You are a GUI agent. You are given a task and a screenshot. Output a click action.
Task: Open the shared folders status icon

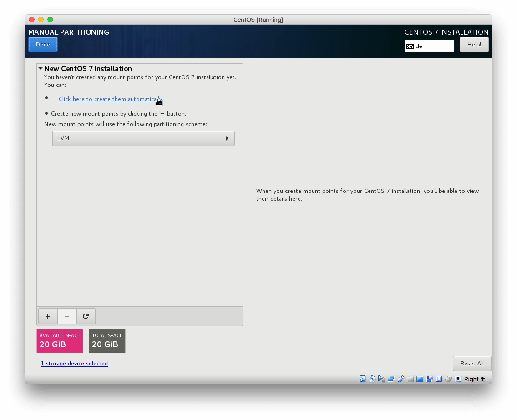410,379
